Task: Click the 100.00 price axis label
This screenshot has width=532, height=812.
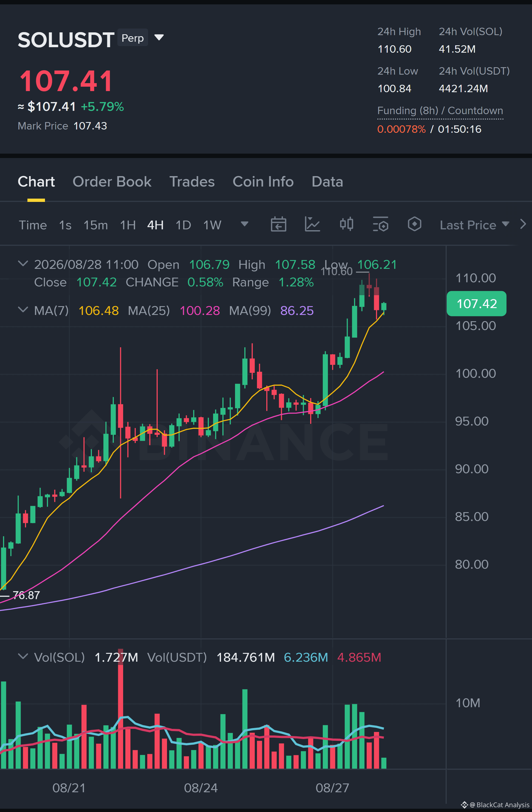Action: [476, 374]
